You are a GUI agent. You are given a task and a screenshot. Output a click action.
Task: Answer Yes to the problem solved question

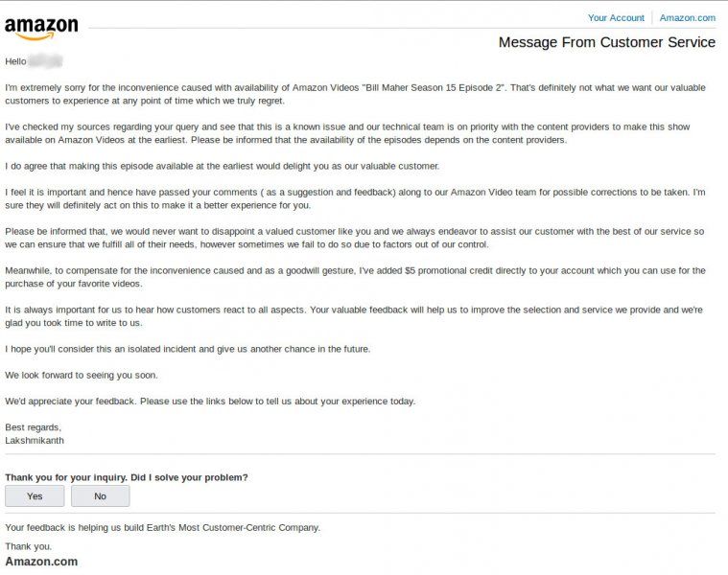point(35,496)
